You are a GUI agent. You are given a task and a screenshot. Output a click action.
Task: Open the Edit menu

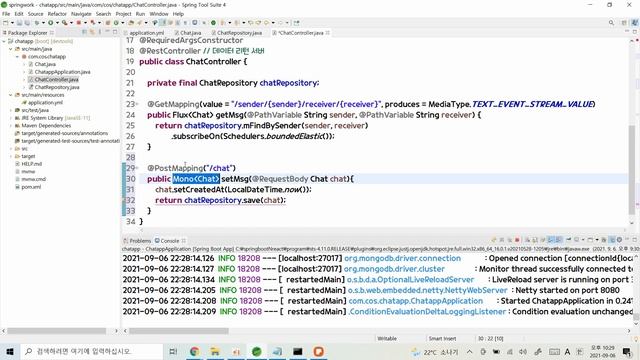pos(19,14)
